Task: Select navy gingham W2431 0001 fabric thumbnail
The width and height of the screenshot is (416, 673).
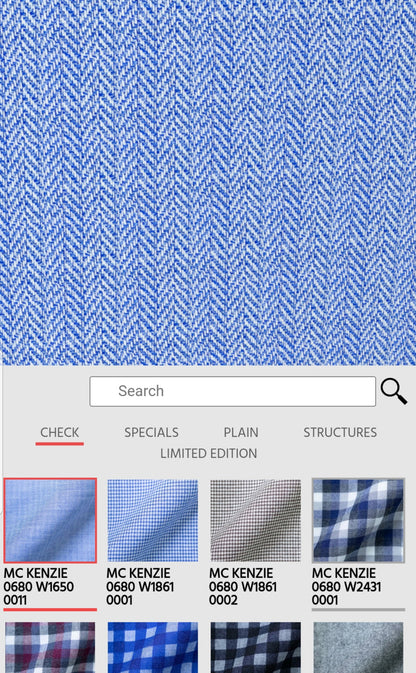Action: (358, 520)
